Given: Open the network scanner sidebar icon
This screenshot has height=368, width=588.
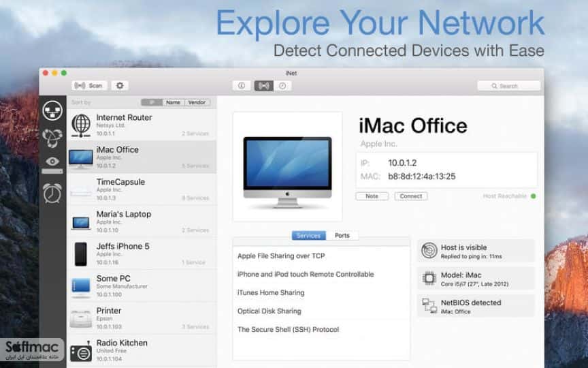Looking at the screenshot, I should click(52, 111).
